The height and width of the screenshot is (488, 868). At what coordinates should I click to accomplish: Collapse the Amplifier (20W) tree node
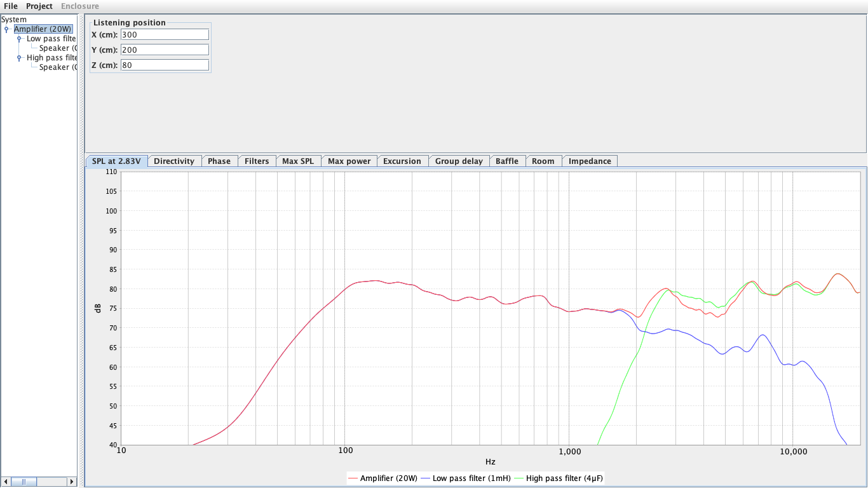[x=6, y=29]
